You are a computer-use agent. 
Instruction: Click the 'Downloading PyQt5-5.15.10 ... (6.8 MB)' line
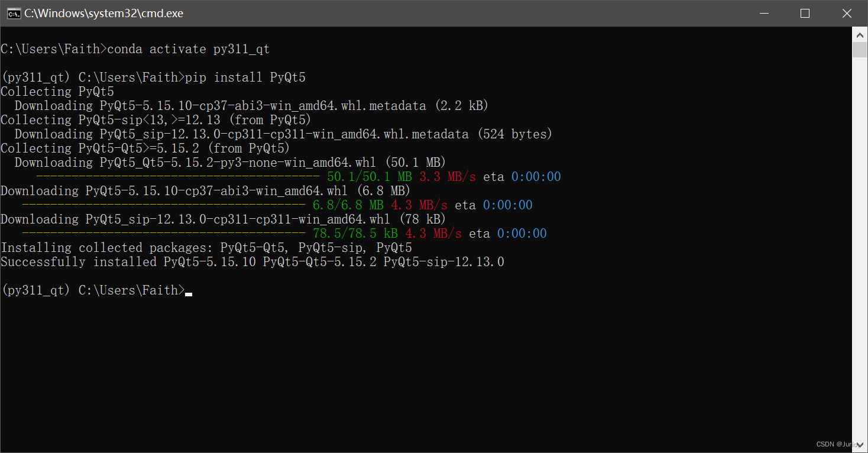[206, 191]
